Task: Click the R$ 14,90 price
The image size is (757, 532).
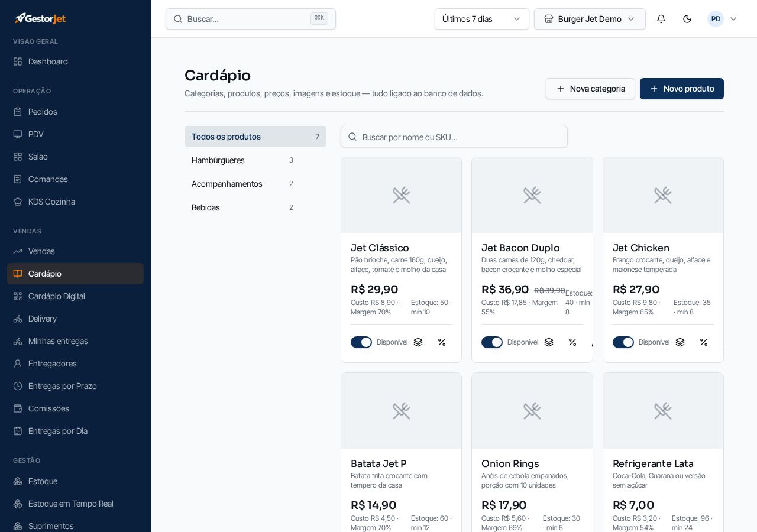Action: [373, 505]
